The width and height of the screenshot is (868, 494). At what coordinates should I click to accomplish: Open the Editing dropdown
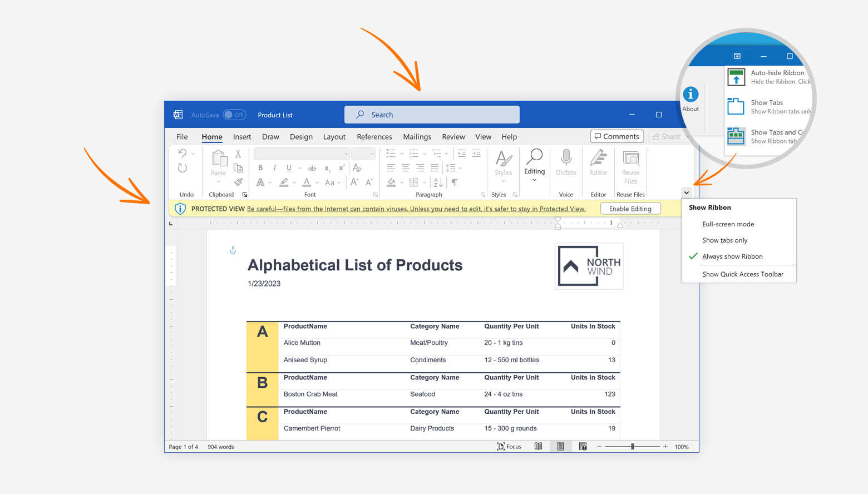tap(534, 166)
